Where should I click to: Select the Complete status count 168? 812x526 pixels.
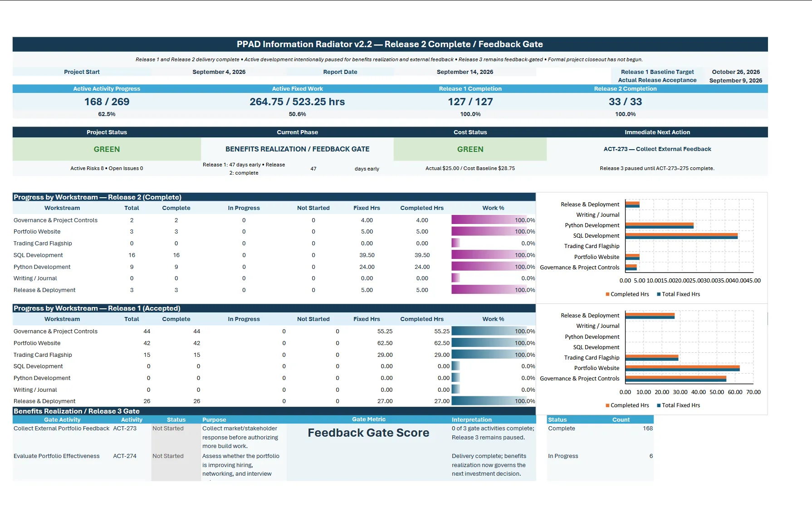point(647,429)
